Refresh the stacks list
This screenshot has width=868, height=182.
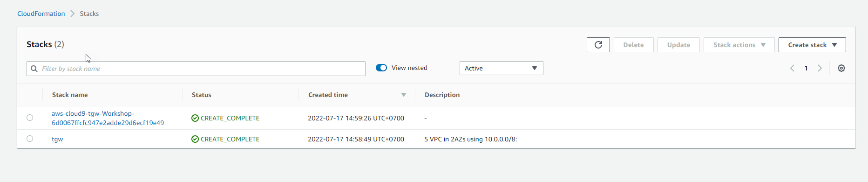coord(598,45)
